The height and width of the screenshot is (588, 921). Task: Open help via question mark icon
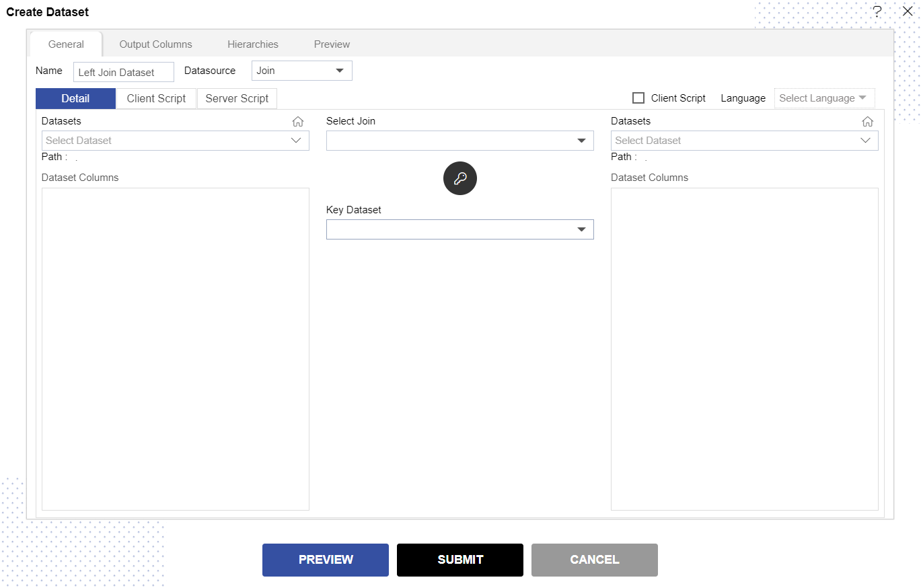877,11
